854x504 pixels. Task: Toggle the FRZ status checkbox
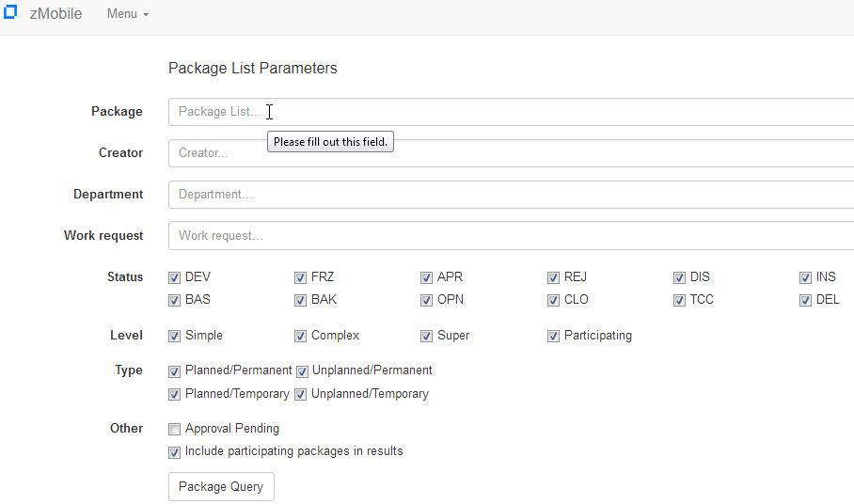pyautogui.click(x=301, y=278)
